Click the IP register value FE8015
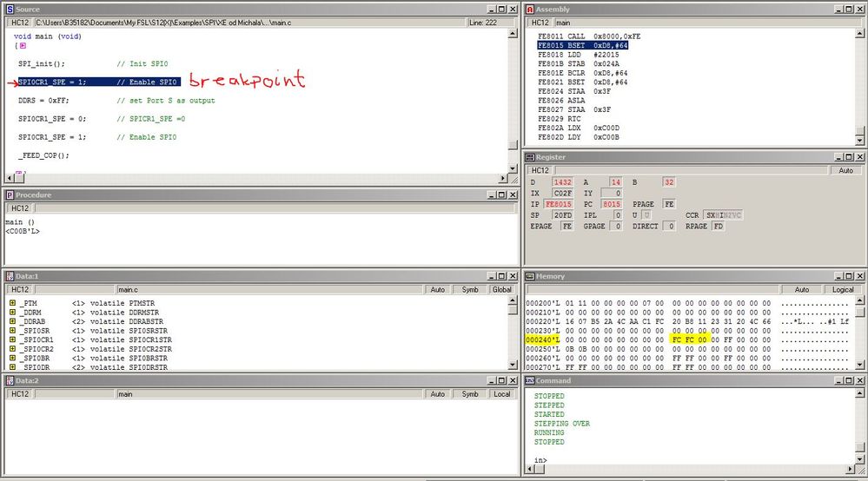This screenshot has height=481, width=868. click(558, 205)
